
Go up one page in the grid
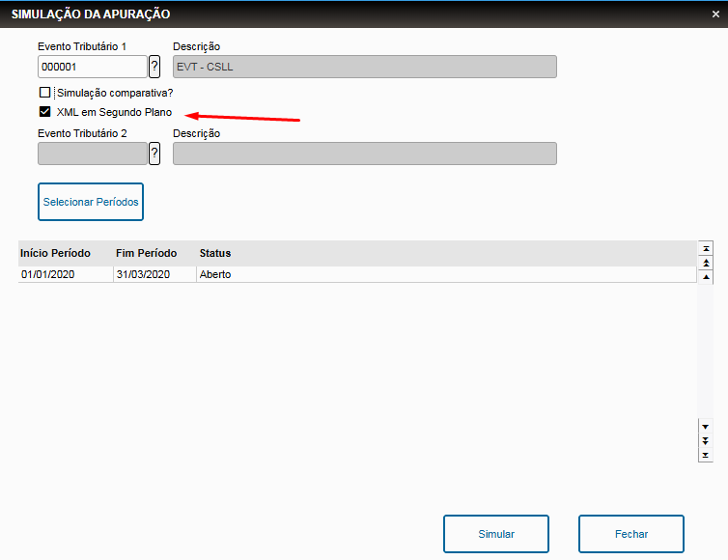(706, 263)
